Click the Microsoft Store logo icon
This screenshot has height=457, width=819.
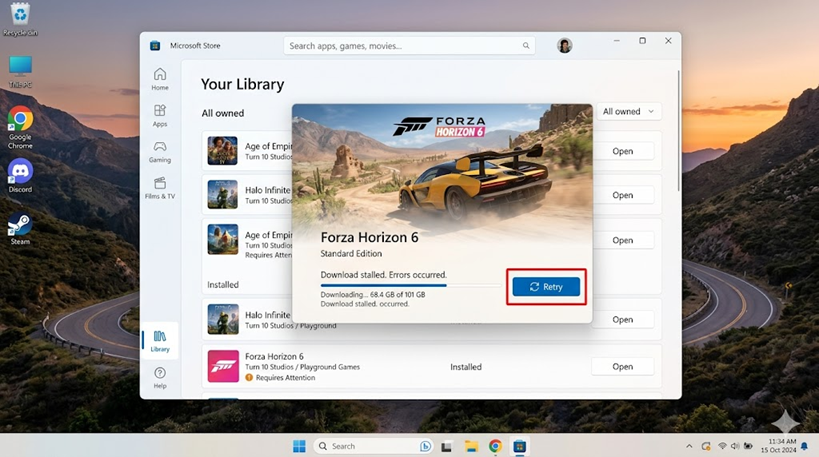point(155,45)
